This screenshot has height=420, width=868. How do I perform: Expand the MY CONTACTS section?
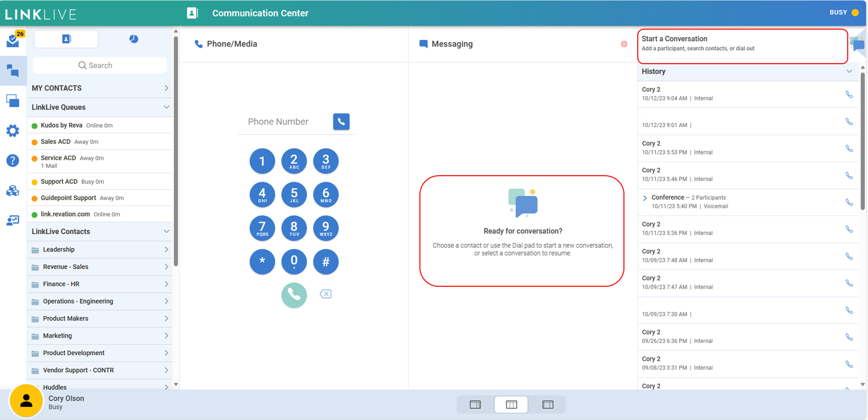[x=166, y=88]
